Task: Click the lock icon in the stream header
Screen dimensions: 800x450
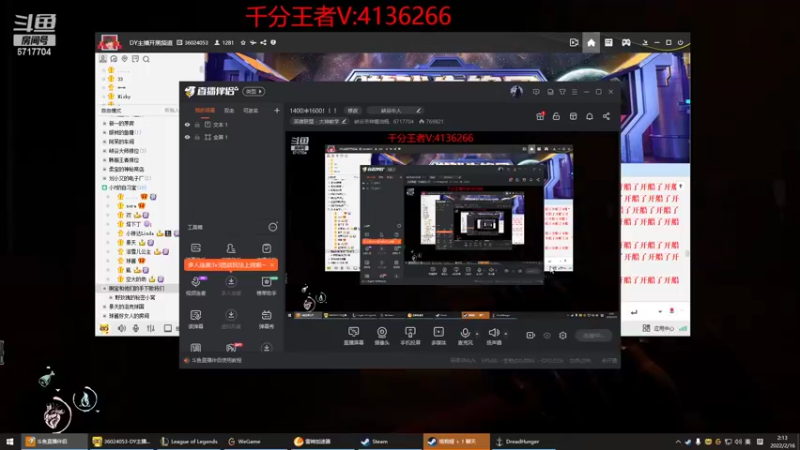Action: [x=556, y=116]
